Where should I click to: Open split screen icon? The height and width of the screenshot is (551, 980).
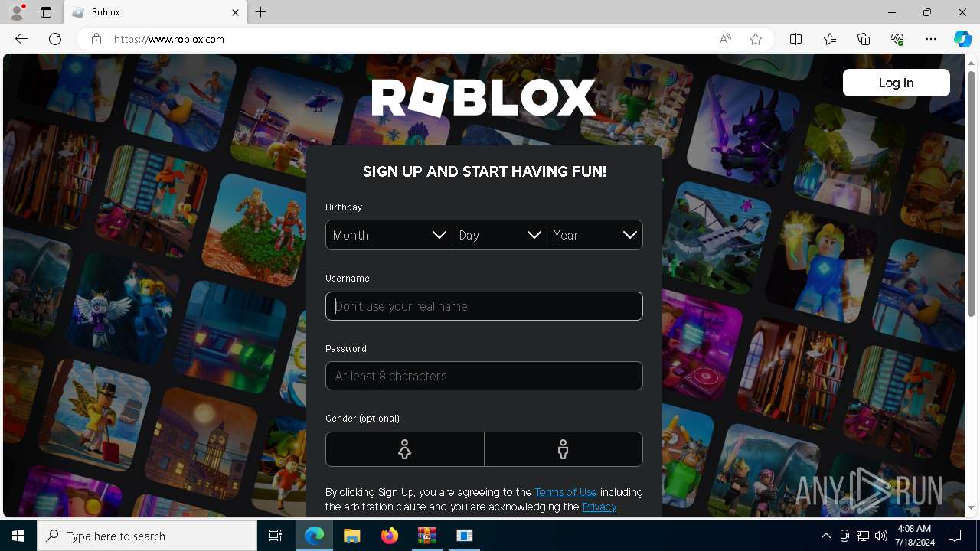pos(796,39)
